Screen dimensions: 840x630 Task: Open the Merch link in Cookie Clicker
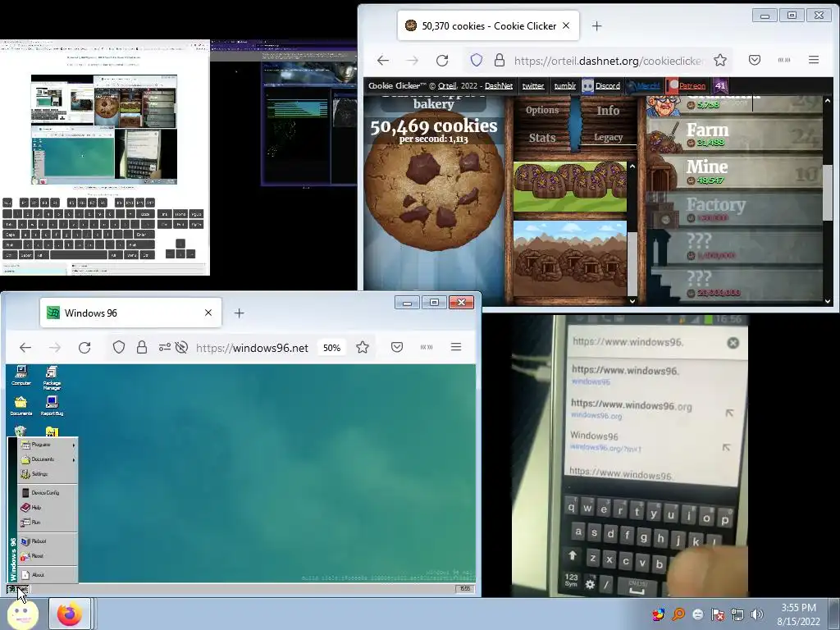coord(644,85)
